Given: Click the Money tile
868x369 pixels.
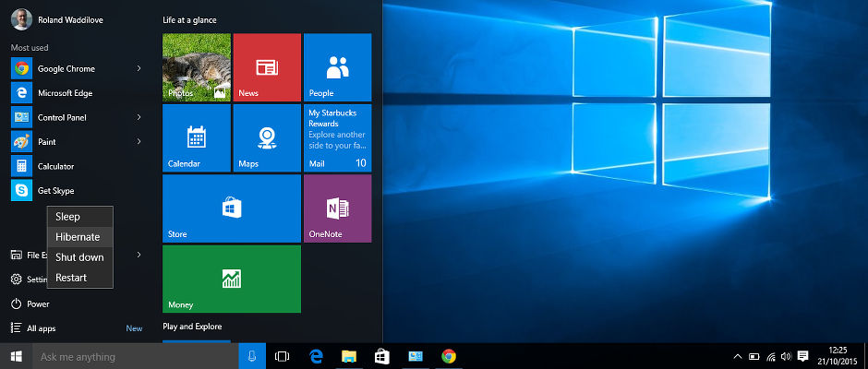Looking at the screenshot, I should point(232,279).
